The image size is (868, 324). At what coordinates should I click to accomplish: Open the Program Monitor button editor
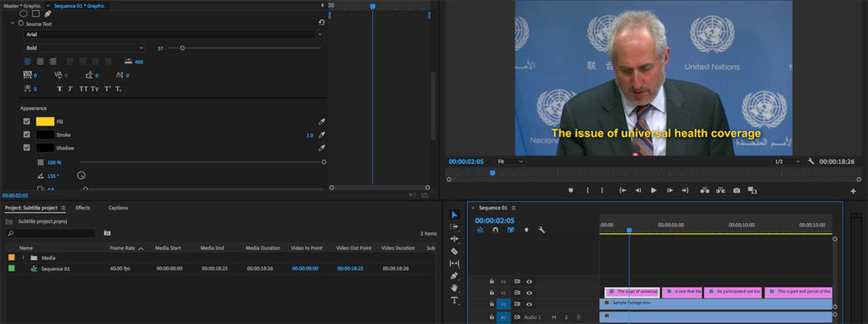tap(853, 191)
